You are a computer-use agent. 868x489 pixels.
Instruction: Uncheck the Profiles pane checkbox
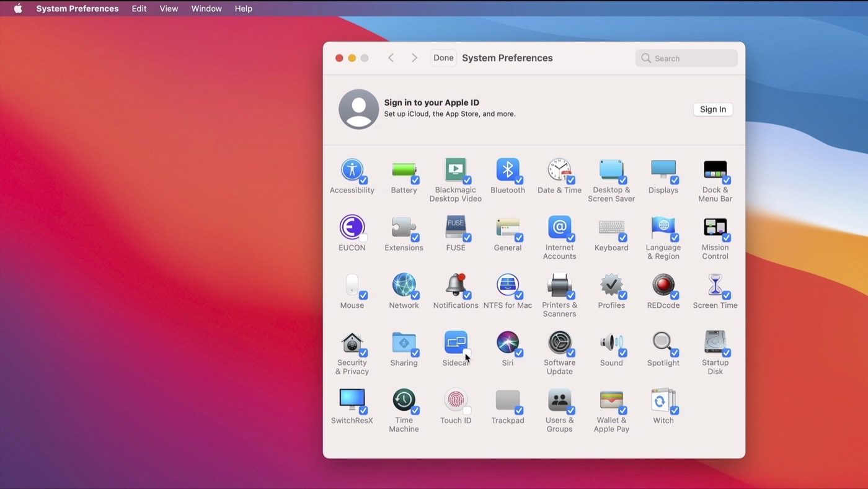pos(622,295)
